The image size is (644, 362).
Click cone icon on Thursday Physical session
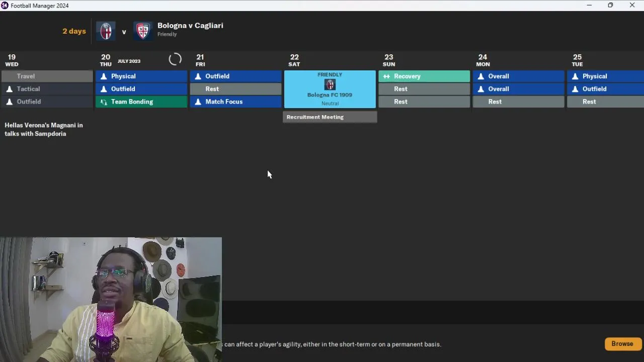pyautogui.click(x=104, y=76)
